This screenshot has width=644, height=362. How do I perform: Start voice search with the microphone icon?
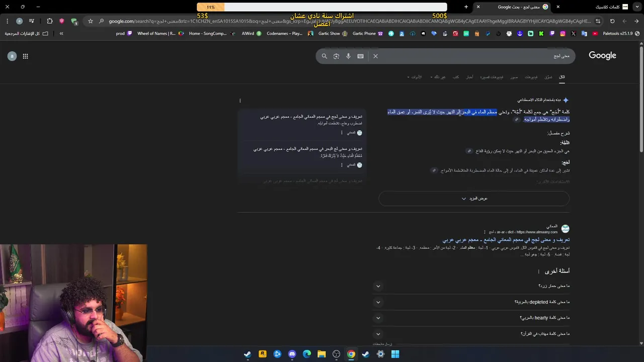(348, 56)
